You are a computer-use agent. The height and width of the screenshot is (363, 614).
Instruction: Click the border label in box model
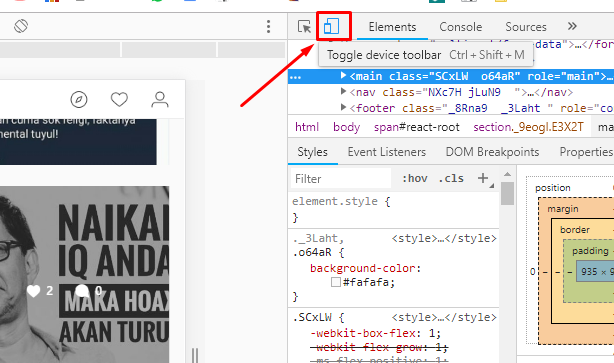[575, 229]
